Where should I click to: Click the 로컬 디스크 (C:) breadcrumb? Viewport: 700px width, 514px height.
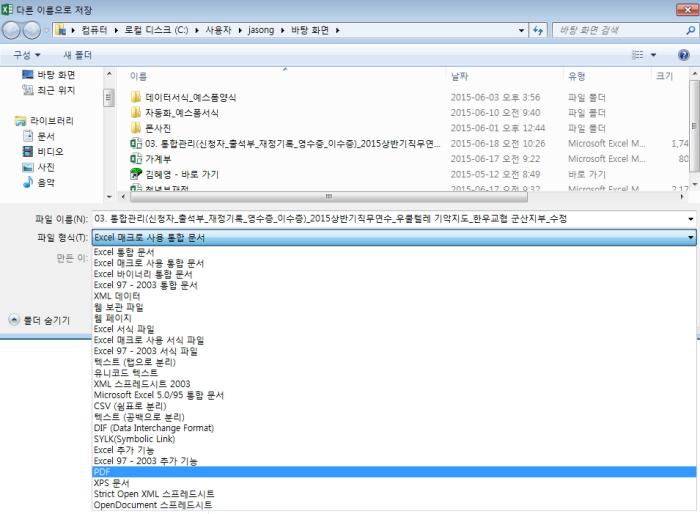[x=156, y=30]
